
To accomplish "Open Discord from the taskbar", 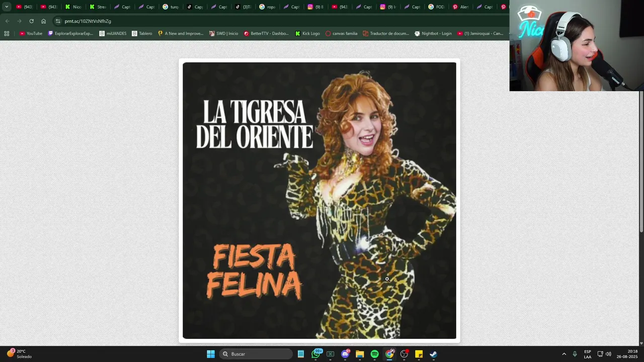I will pos(345,354).
